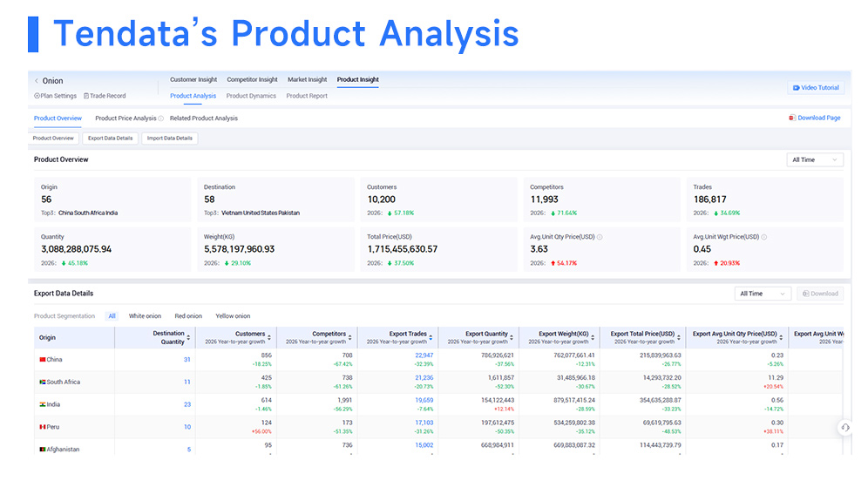Click the Afghanistan flag icon
The width and height of the screenshot is (868, 494).
pyautogui.click(x=42, y=450)
